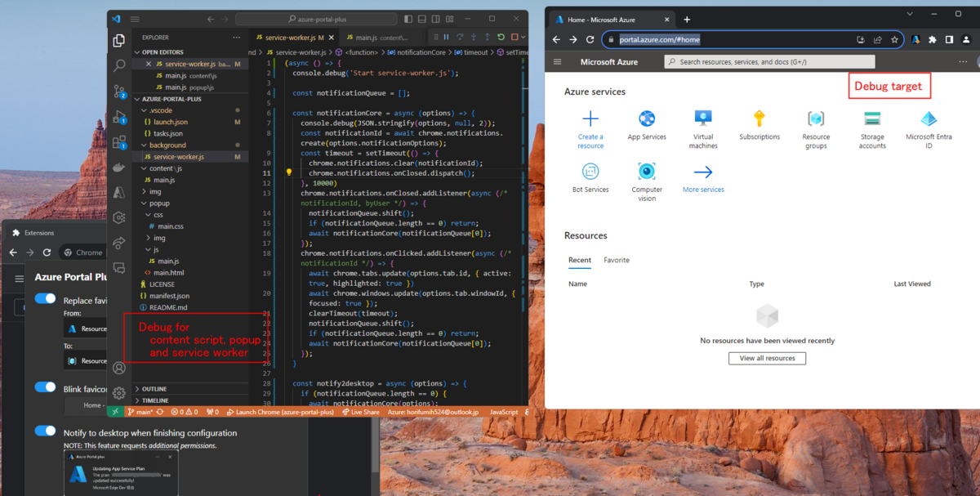Restart the debug session

[x=501, y=37]
